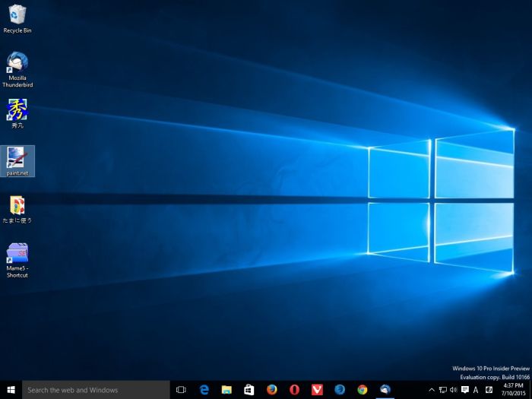Select the paint.net desktop shortcut
The width and height of the screenshot is (532, 399).
click(17, 158)
